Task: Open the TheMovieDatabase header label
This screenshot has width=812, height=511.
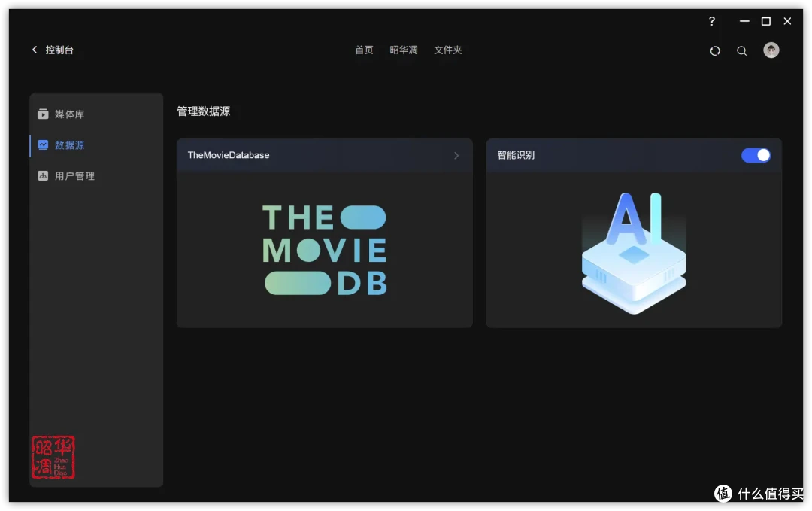Action: pos(229,155)
